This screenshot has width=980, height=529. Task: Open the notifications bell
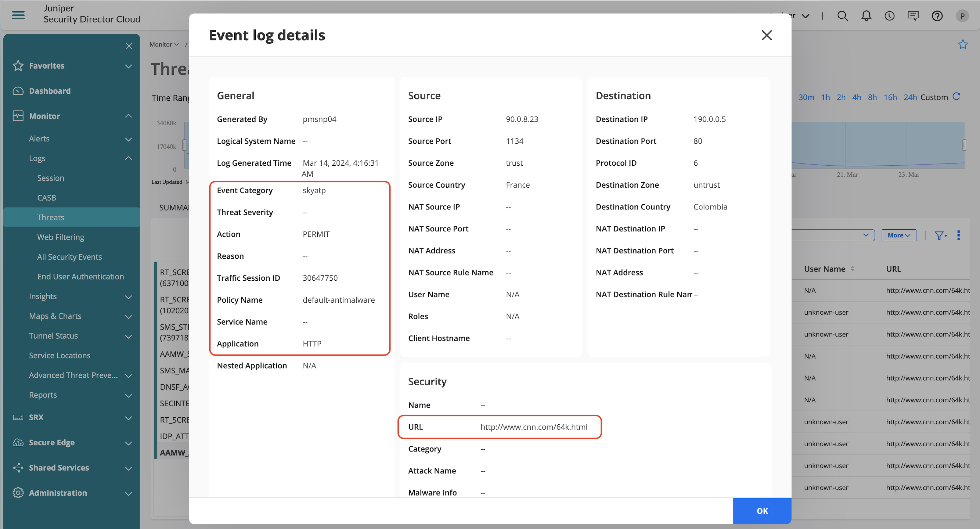pyautogui.click(x=866, y=16)
